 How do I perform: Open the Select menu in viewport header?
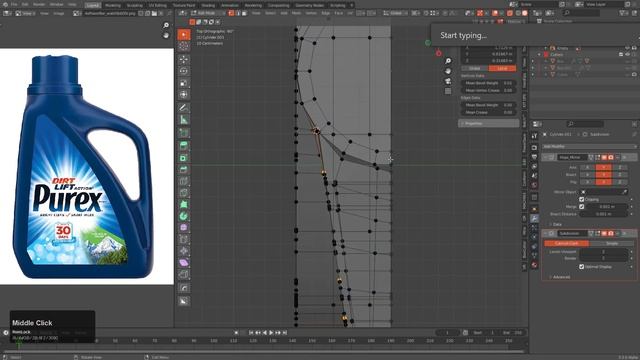point(271,13)
